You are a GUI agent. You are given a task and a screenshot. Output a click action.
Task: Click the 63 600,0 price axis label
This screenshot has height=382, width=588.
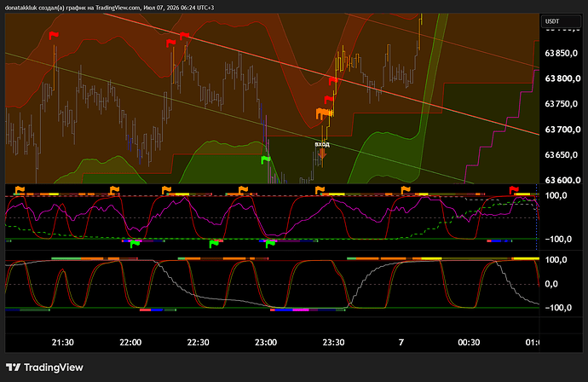point(562,180)
